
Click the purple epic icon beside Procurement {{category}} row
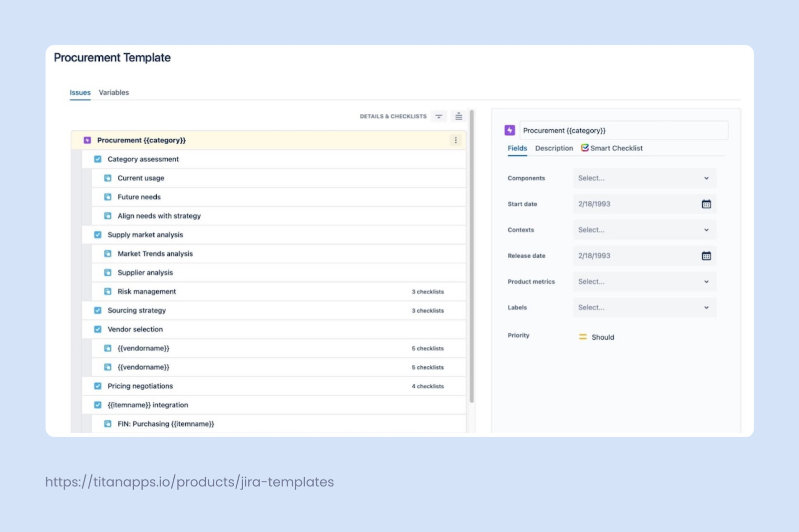(87, 140)
